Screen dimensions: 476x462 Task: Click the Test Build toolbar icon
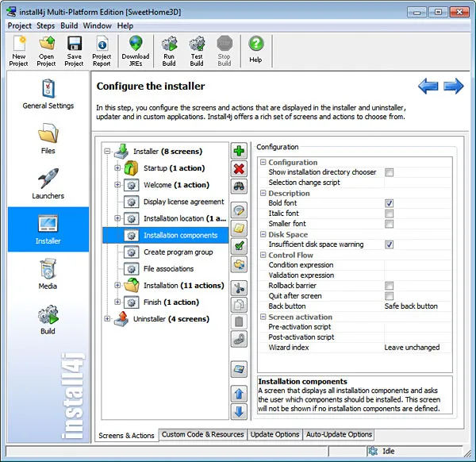tap(197, 51)
